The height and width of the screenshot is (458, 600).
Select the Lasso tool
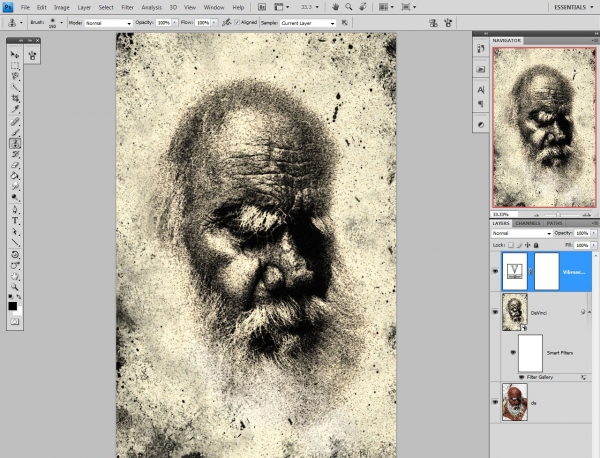pos(15,76)
